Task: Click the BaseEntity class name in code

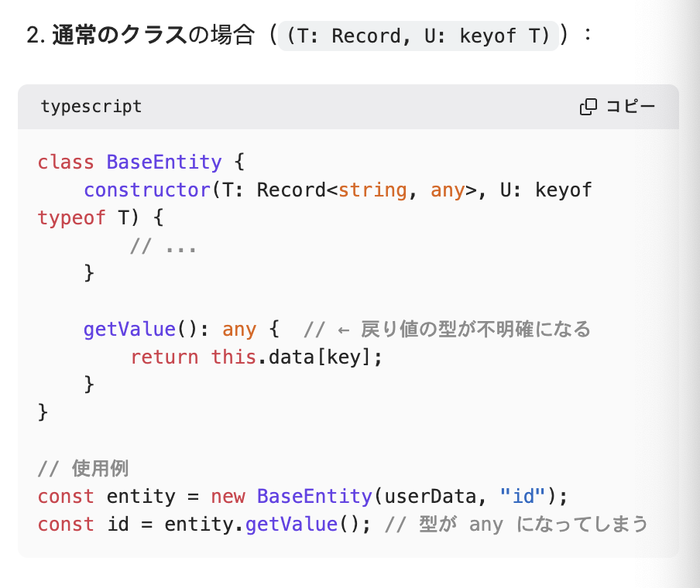Action: 163,162
